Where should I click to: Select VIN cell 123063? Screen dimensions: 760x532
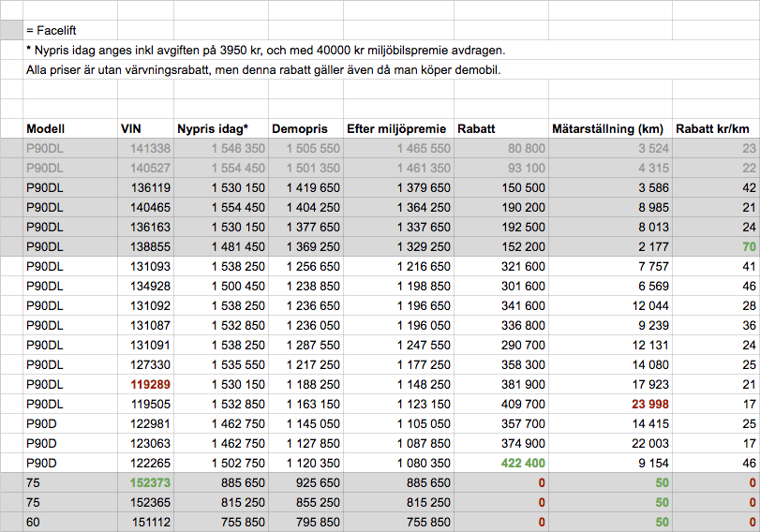click(x=145, y=443)
